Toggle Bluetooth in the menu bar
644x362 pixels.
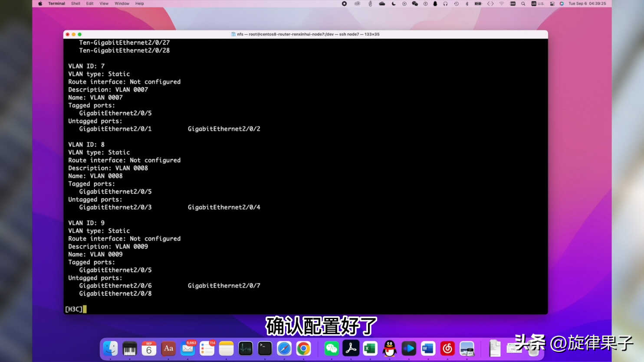(467, 3)
